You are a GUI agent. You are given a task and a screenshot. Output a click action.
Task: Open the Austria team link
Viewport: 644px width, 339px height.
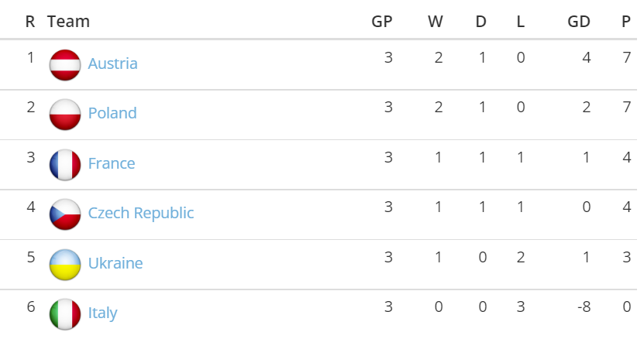112,63
